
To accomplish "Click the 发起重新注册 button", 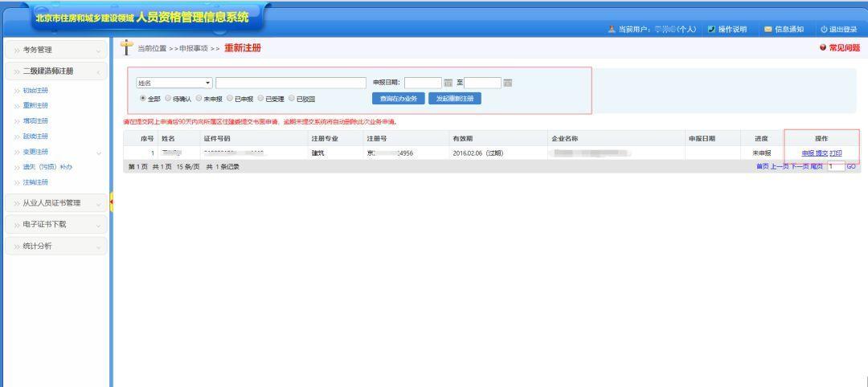I will pyautogui.click(x=455, y=99).
